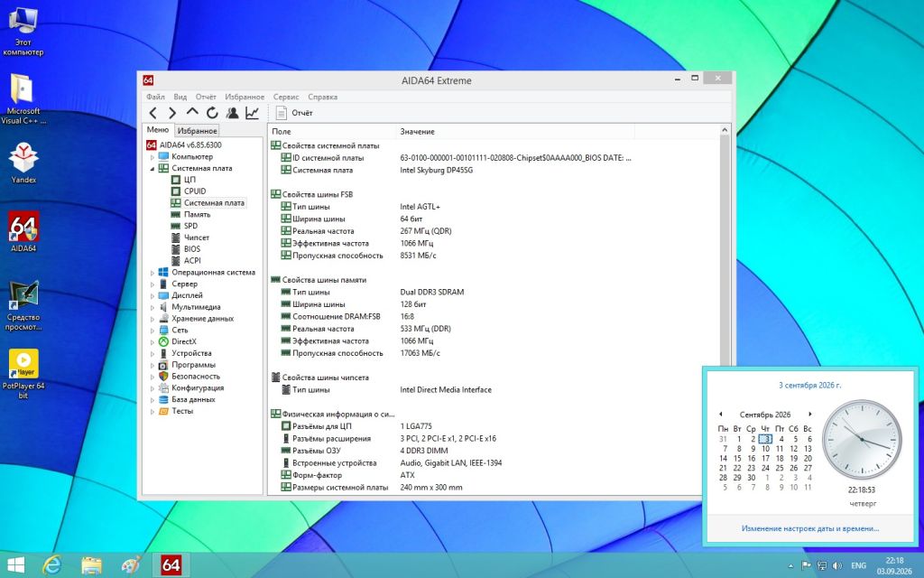Open the PotPlayer 64 bit desktop shortcut

pos(23,373)
